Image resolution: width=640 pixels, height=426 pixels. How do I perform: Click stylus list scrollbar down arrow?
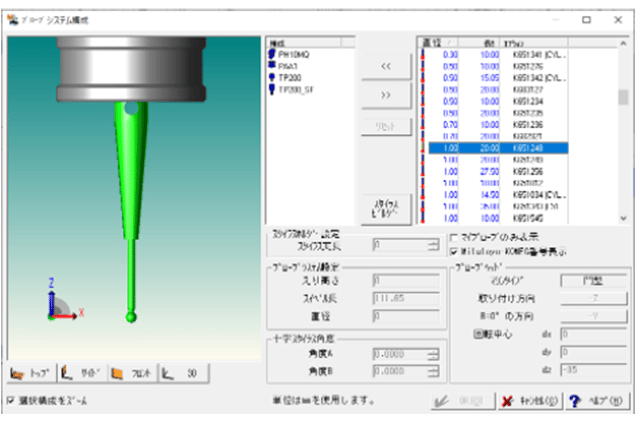coord(623,218)
